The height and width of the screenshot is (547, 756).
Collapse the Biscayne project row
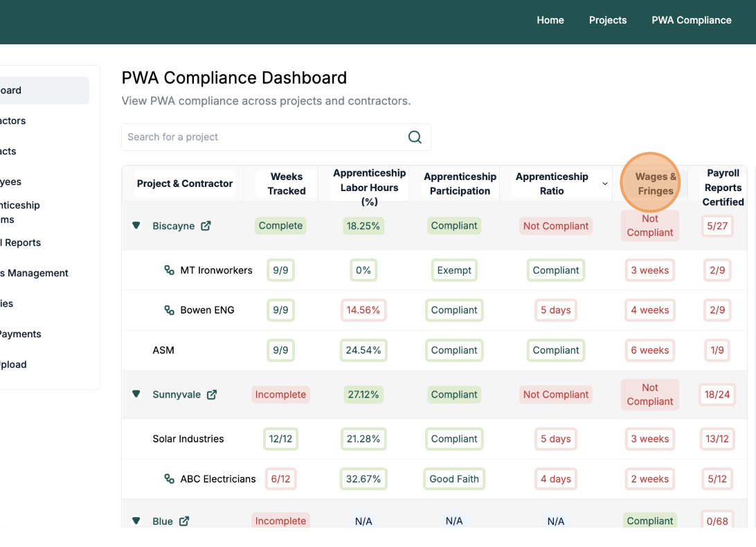(136, 226)
